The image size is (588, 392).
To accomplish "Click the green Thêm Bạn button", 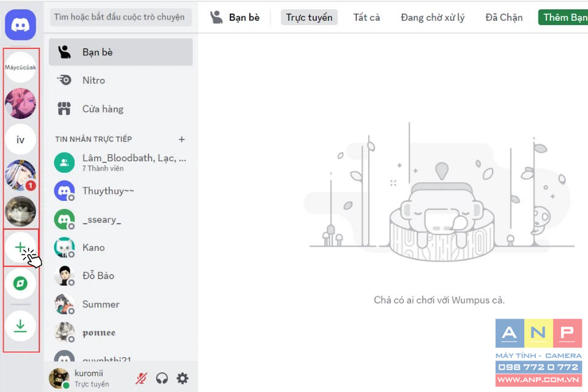I will (563, 17).
